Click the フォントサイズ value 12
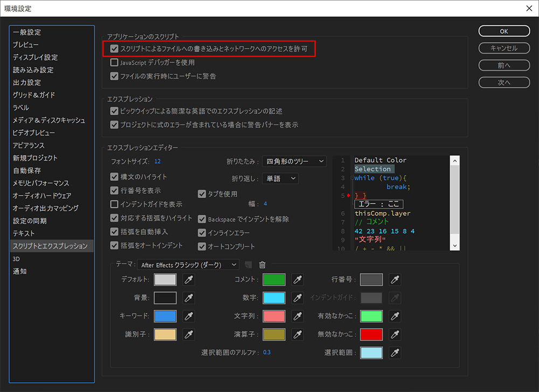539x392 pixels. (157, 161)
